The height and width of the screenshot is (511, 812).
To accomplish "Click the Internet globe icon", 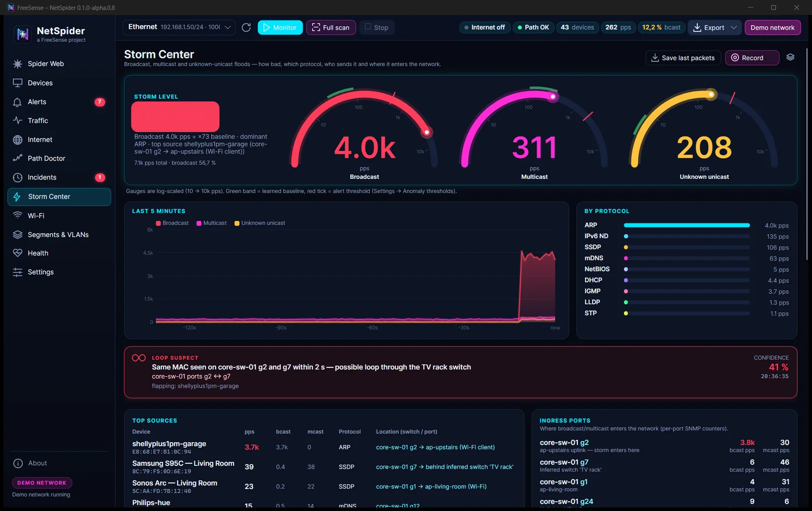I will coord(18,140).
